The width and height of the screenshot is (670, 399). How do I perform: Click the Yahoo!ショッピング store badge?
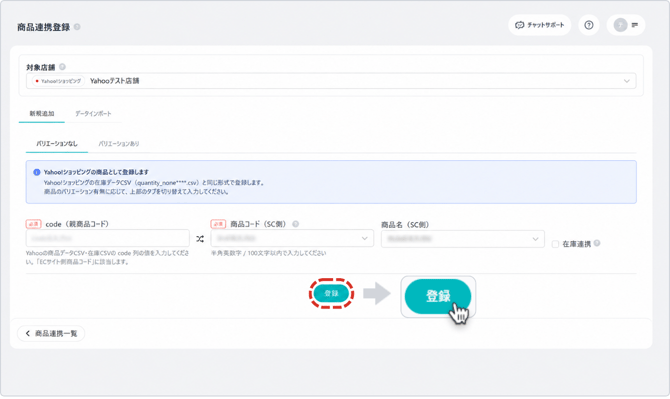[x=58, y=81]
